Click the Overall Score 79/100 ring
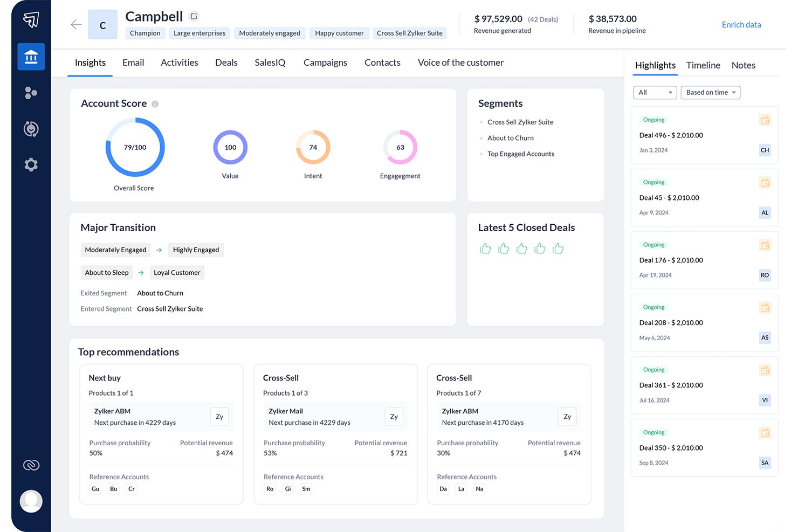 click(x=135, y=147)
